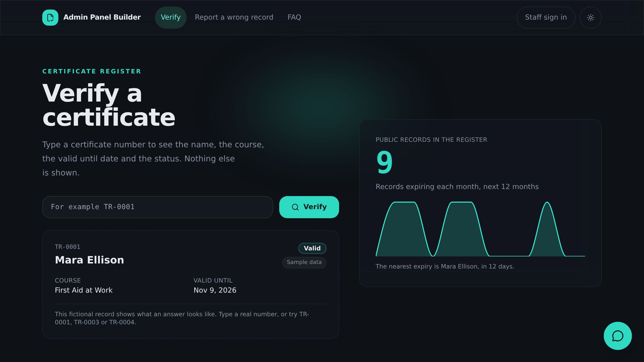The width and height of the screenshot is (644, 362).
Task: Click the fictional record explanation note
Action: (182, 318)
